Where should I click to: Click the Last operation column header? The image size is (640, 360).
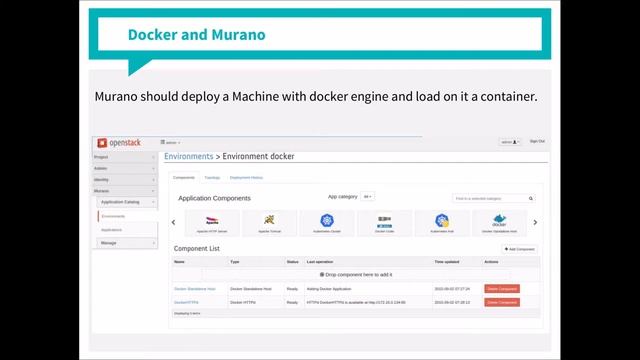click(x=320, y=262)
